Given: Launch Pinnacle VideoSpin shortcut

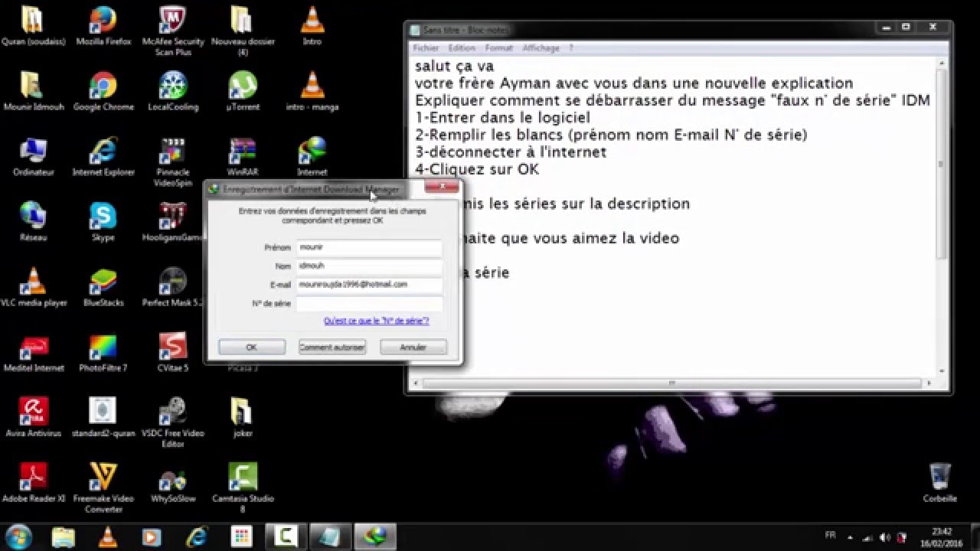Looking at the screenshot, I should coord(173,161).
